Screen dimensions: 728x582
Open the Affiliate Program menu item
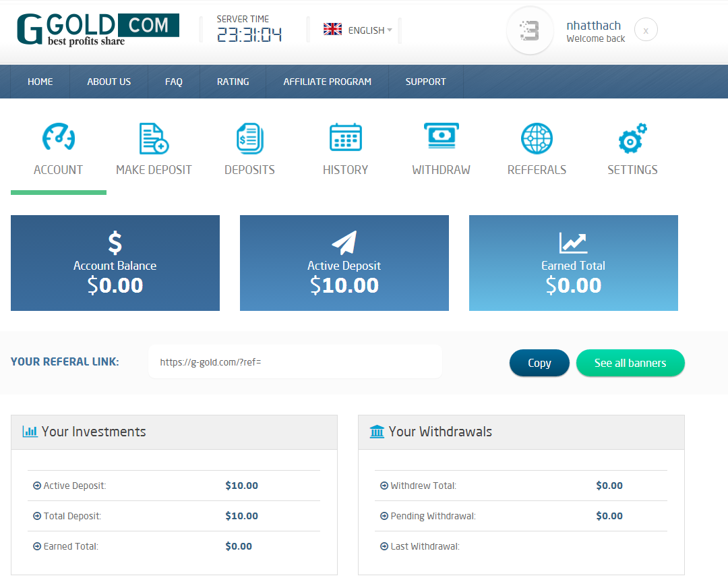pos(328,82)
